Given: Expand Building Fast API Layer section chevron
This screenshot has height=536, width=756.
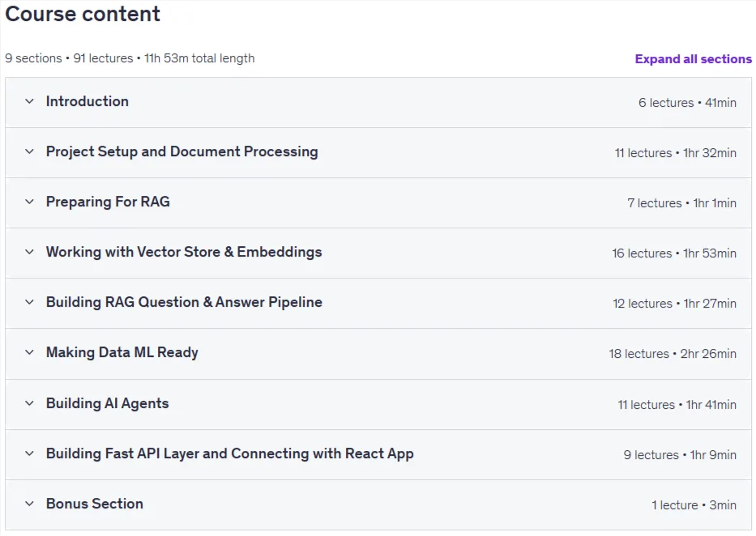Looking at the screenshot, I should coord(29,453).
